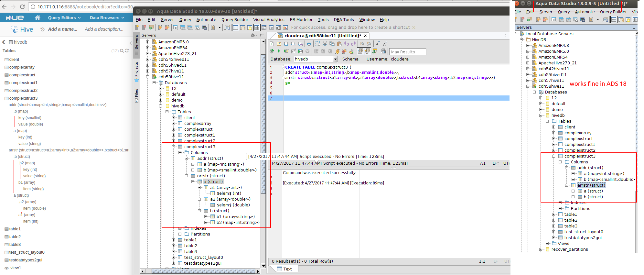This screenshot has width=644, height=275.
Task: Click the Max Results input field
Action: [408, 52]
